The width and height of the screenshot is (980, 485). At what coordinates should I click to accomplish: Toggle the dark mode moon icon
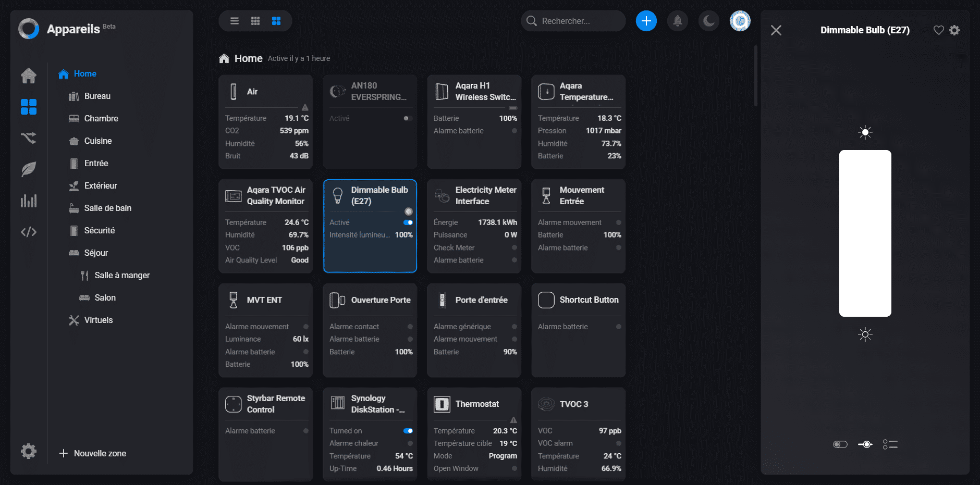[x=709, y=21]
